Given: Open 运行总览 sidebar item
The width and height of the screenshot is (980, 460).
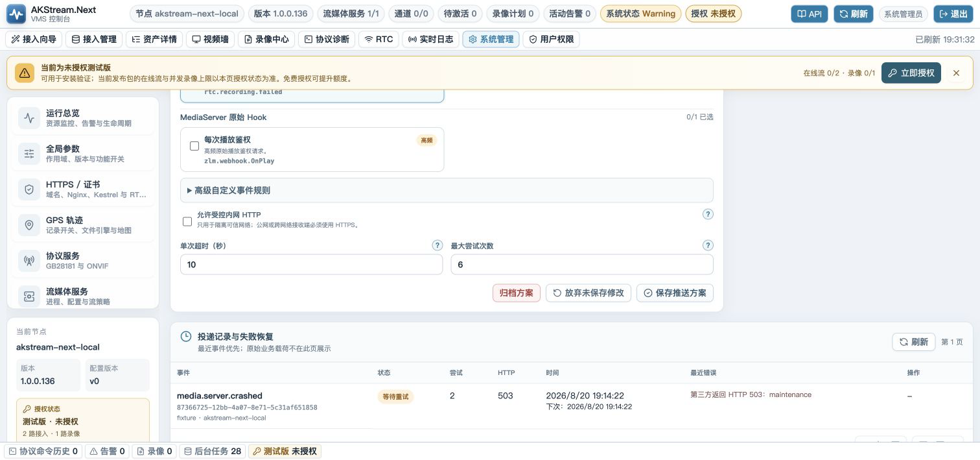Looking at the screenshot, I should click(83, 117).
